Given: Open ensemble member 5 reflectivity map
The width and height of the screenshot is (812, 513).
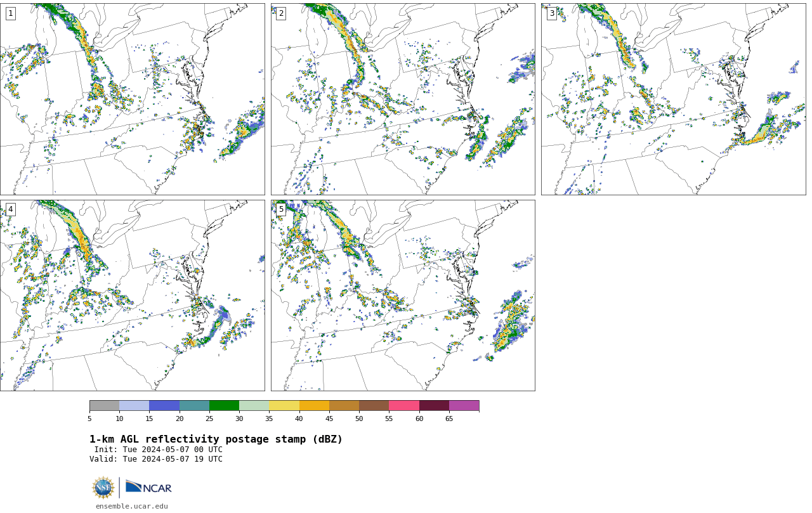Looking at the screenshot, I should pos(403,295).
